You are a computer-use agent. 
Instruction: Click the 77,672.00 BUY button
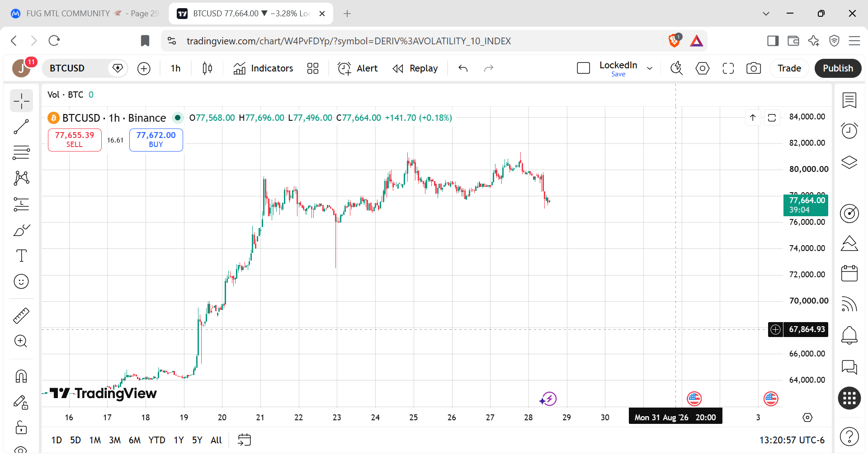tap(156, 140)
